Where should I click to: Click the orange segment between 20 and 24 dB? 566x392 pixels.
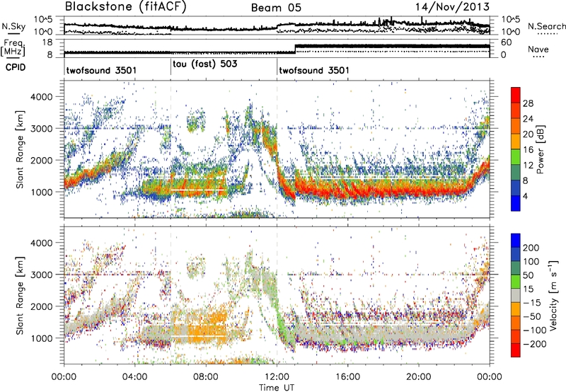coord(516,127)
